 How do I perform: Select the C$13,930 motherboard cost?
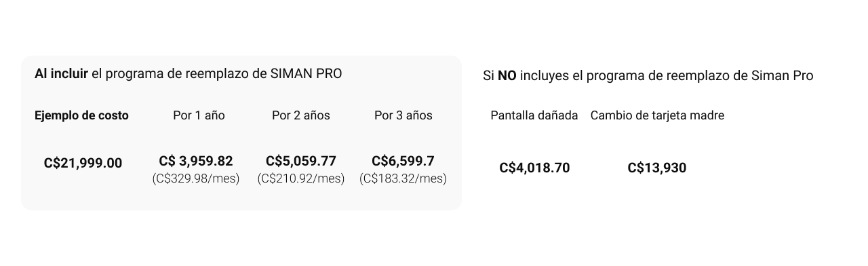(x=657, y=168)
